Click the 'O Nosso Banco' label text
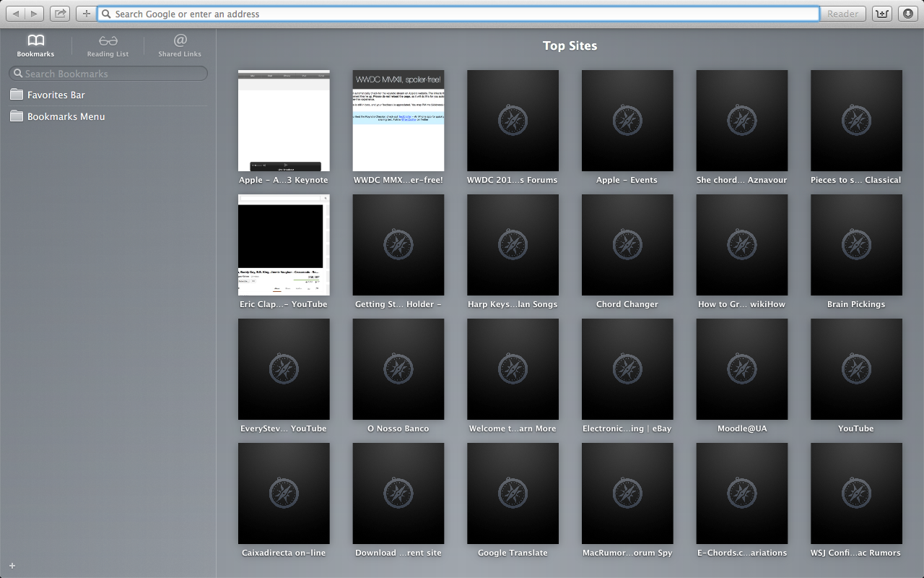This screenshot has height=578, width=924. pyautogui.click(x=398, y=428)
